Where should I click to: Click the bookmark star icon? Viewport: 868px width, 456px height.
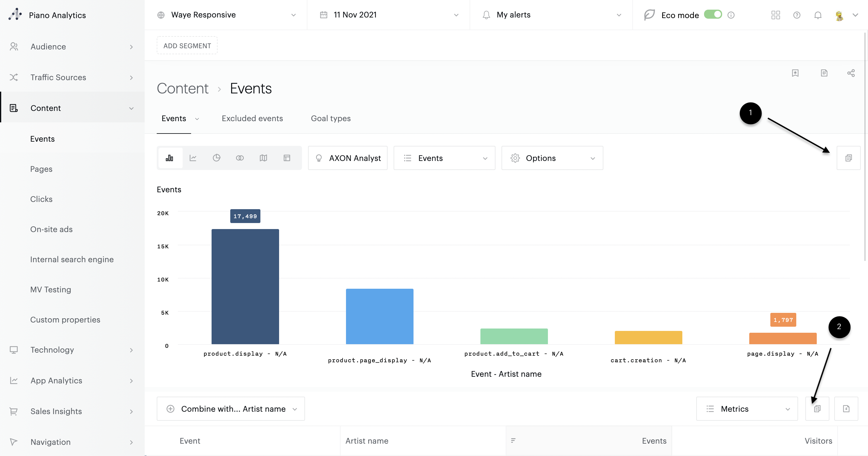click(795, 73)
